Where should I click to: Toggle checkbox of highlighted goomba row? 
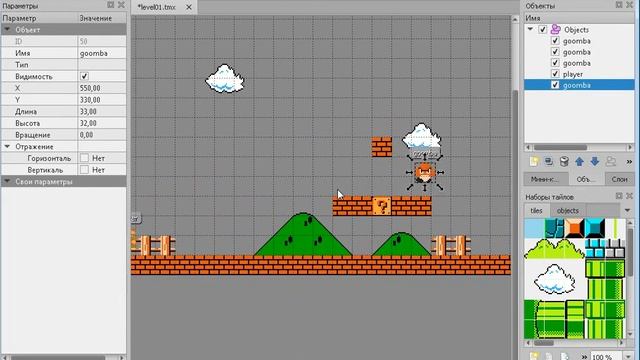point(555,85)
